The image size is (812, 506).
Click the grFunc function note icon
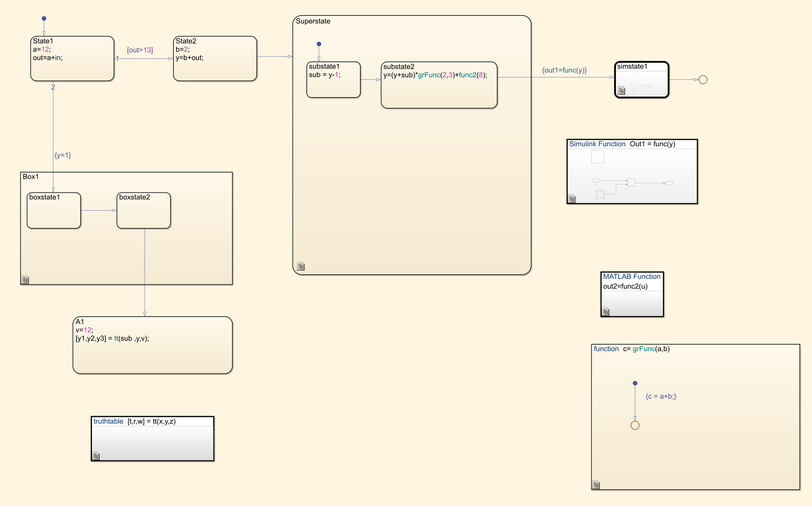pos(596,485)
